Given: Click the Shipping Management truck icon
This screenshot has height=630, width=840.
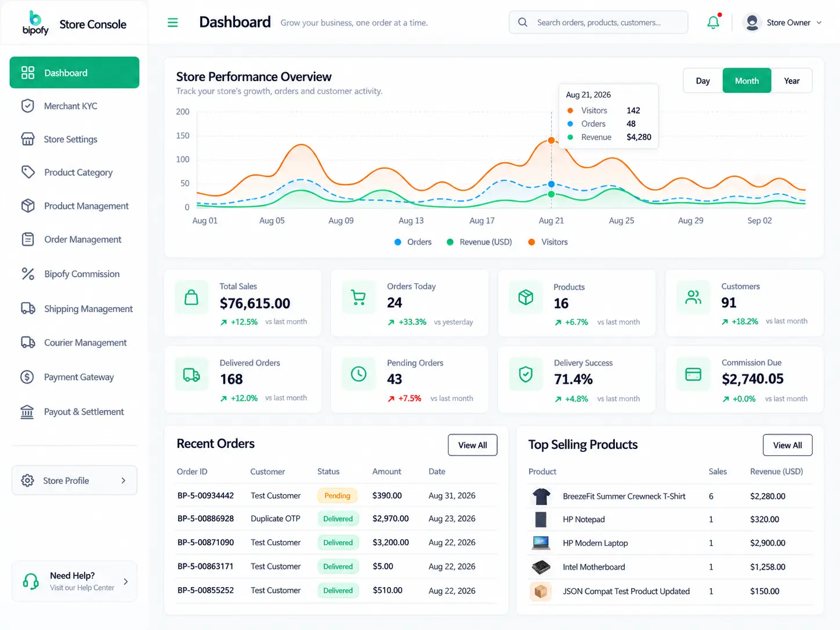Looking at the screenshot, I should pos(27,309).
